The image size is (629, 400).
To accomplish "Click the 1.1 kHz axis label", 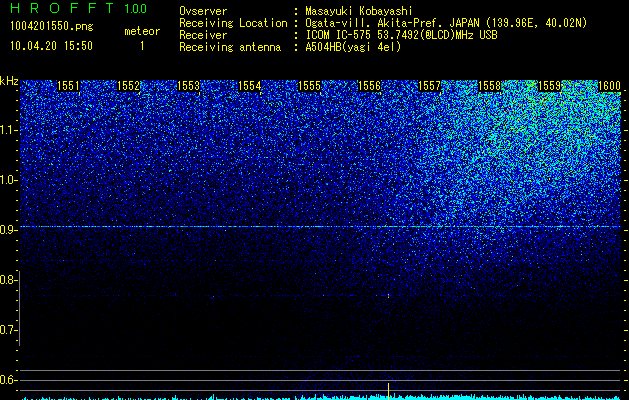I will click(x=8, y=130).
